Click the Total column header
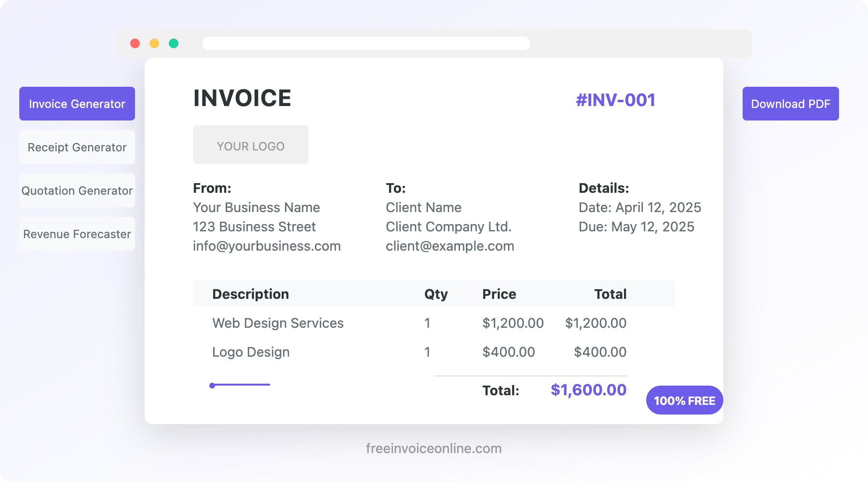The height and width of the screenshot is (482, 868). click(x=610, y=294)
